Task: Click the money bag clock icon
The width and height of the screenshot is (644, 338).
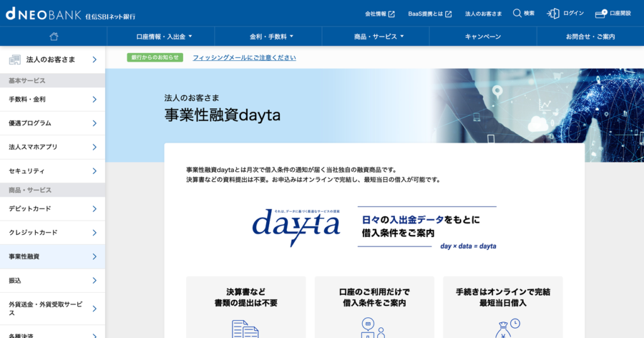Action: click(x=508, y=329)
